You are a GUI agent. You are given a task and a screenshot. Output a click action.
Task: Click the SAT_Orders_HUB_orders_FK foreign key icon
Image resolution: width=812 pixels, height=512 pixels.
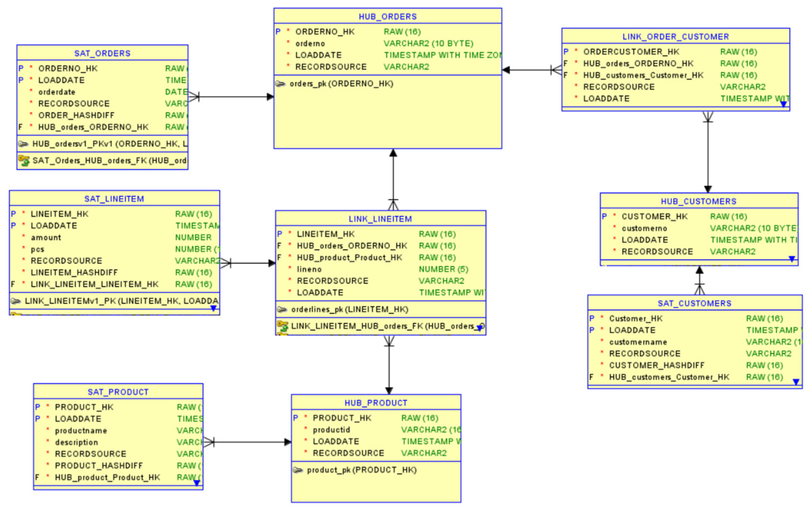tap(23, 161)
